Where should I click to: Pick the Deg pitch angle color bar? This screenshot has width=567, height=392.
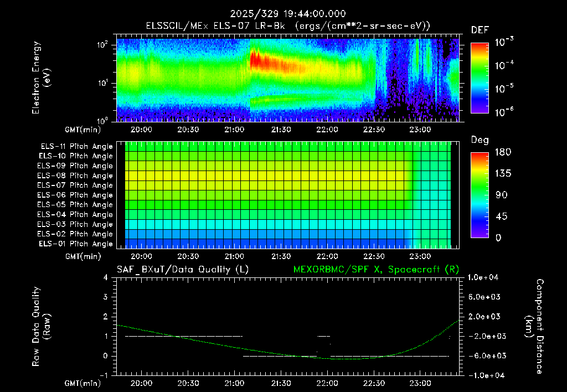[480, 195]
